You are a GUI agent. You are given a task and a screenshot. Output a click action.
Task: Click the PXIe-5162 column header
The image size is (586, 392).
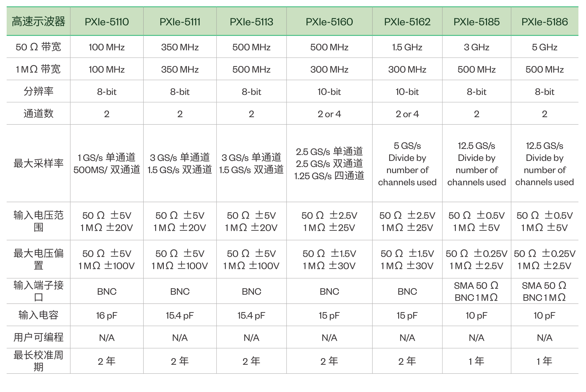(407, 22)
